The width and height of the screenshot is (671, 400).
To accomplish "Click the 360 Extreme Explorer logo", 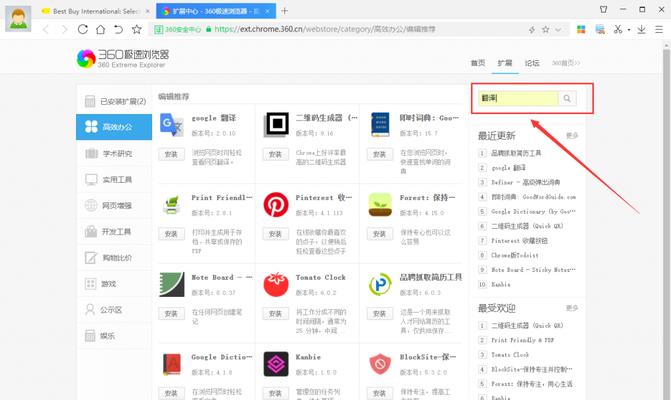I will coord(123,59).
